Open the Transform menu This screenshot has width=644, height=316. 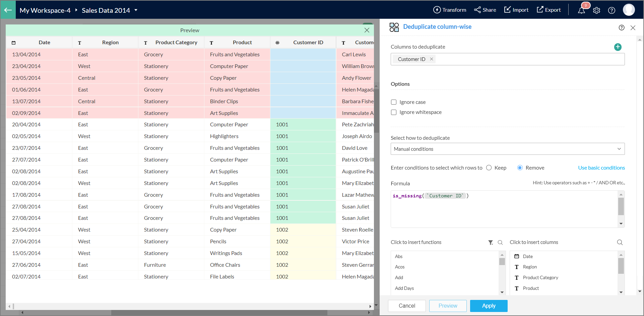coord(450,10)
